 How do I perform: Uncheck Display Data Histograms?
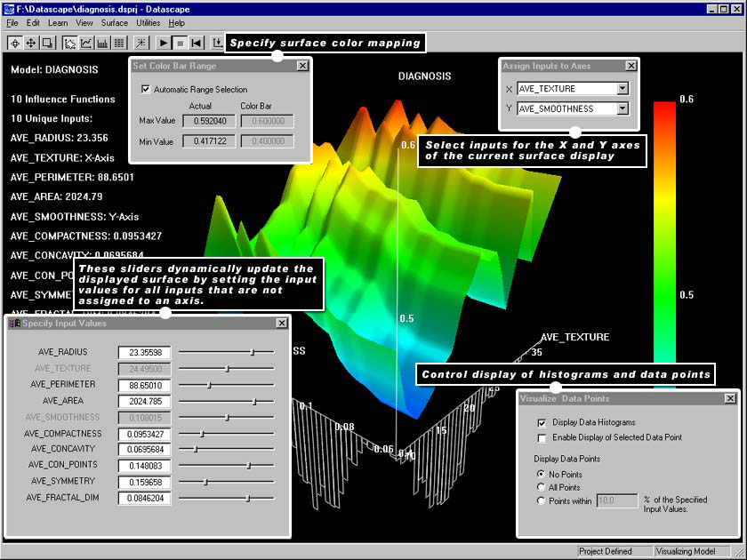pyautogui.click(x=542, y=423)
